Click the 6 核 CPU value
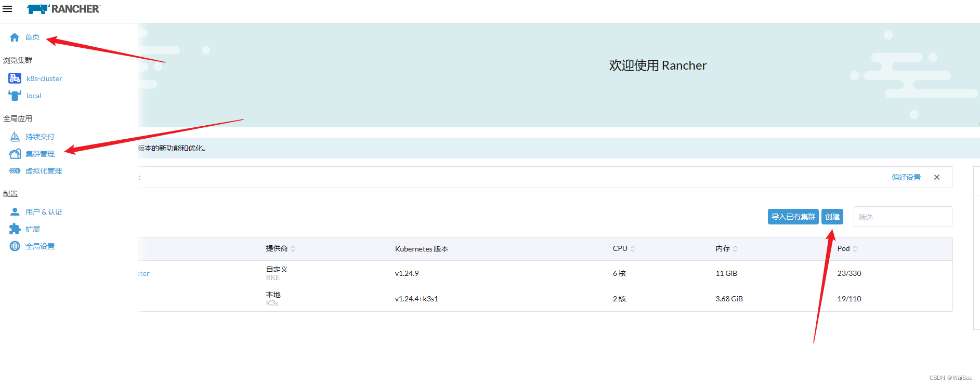Screen dimensions: 980x385 tap(619, 273)
